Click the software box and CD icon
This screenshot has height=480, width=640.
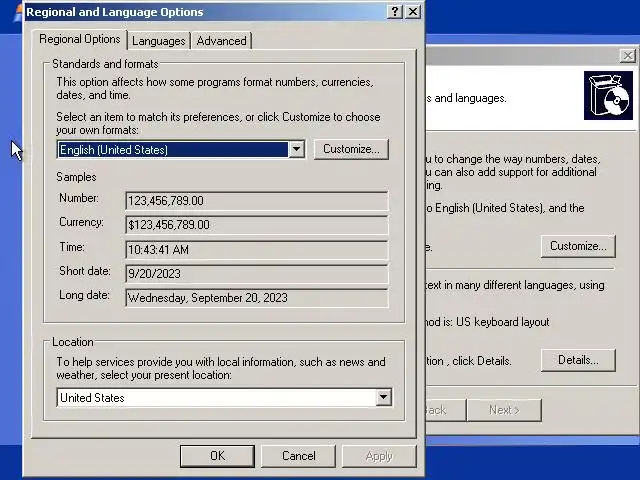pyautogui.click(x=608, y=96)
